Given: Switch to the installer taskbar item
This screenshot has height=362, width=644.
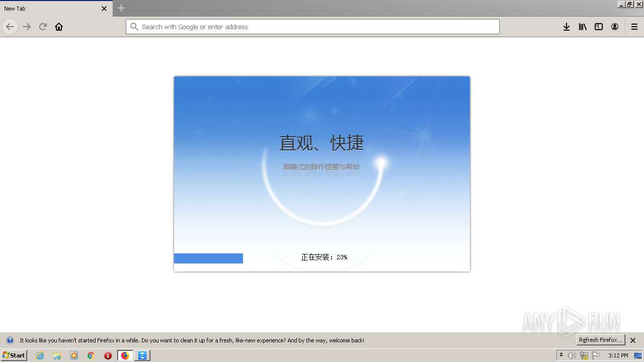Looking at the screenshot, I should tap(142, 355).
